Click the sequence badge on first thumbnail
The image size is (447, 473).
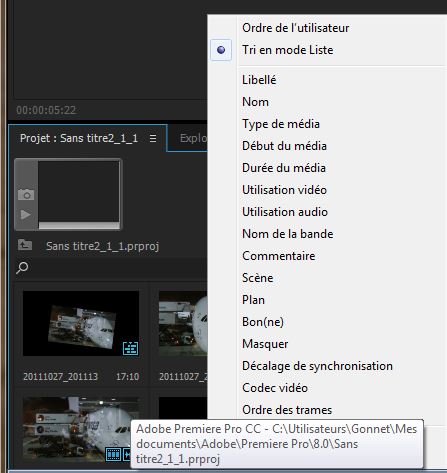(x=130, y=348)
